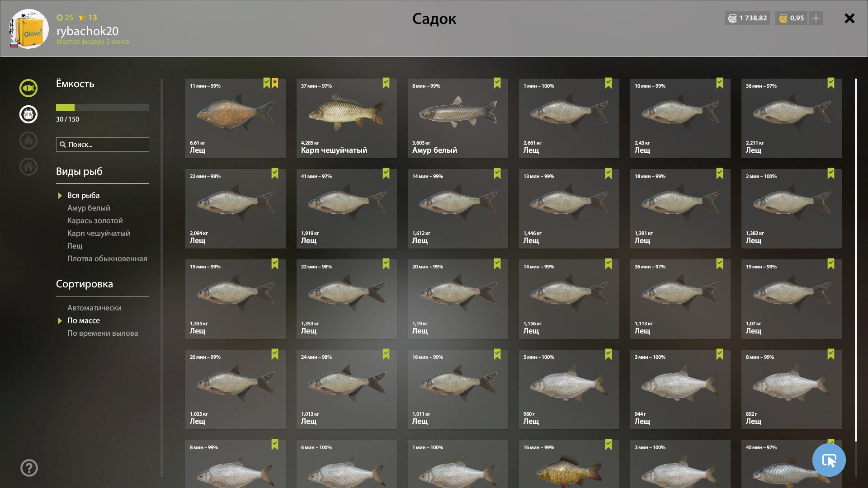
Task: Open the fish keepnet tab icon
Action: click(x=28, y=88)
